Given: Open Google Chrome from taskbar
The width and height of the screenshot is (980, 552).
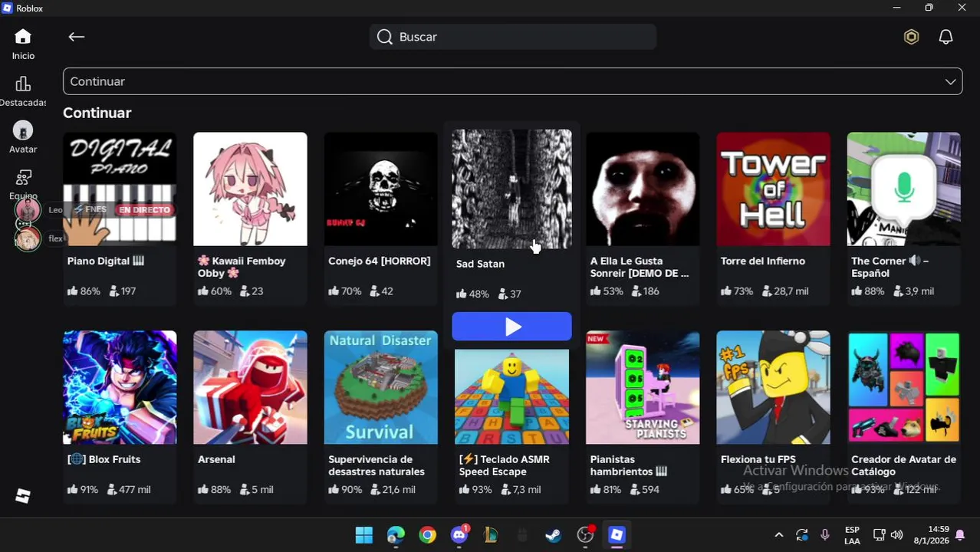Looking at the screenshot, I should click(x=427, y=535).
